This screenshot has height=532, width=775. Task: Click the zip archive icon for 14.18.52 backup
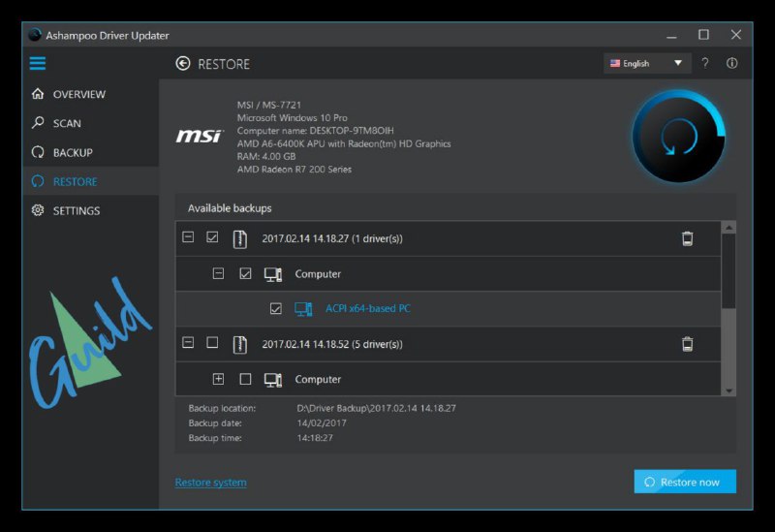click(x=239, y=344)
